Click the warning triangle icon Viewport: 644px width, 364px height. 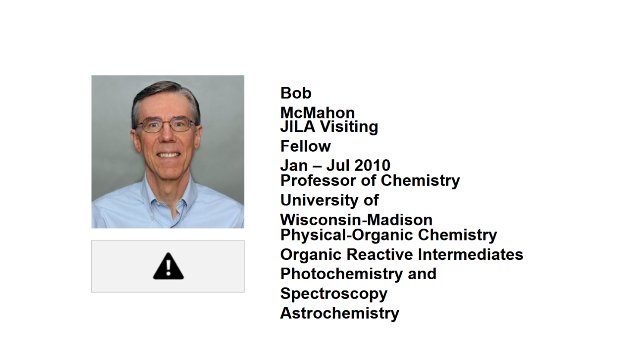[168, 267]
